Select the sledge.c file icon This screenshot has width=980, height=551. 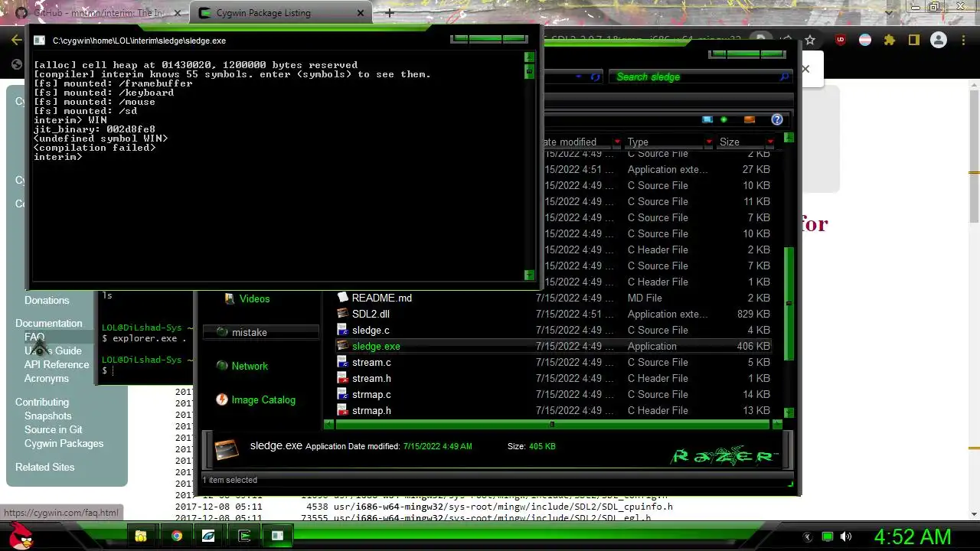coord(342,330)
